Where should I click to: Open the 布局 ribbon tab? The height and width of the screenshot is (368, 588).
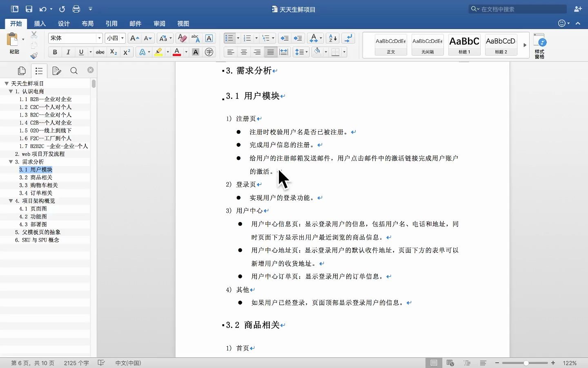click(87, 24)
